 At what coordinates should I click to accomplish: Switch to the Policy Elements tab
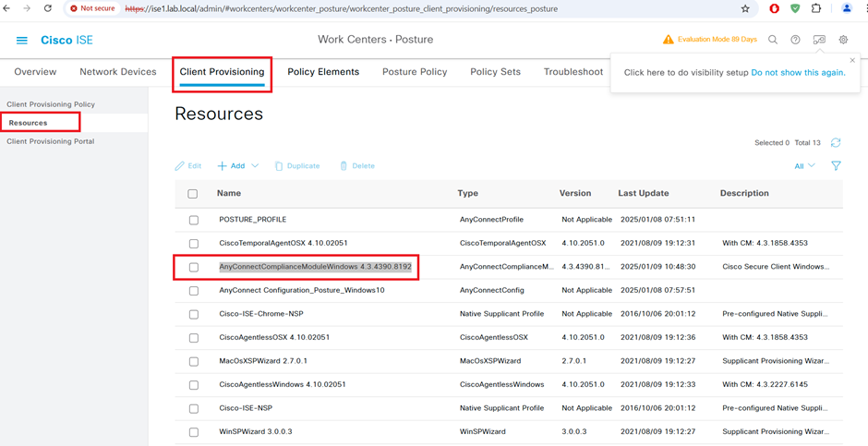pos(323,72)
